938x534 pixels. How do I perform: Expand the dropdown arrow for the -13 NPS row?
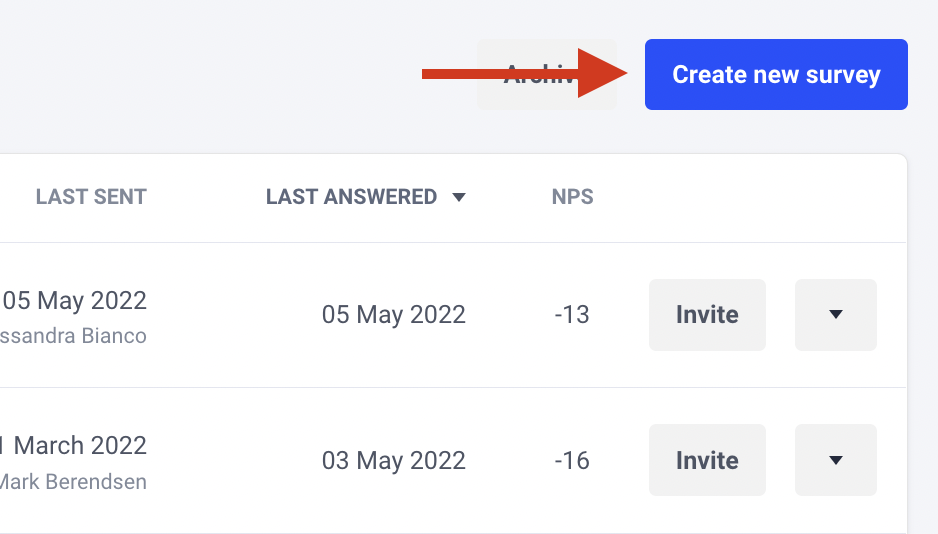click(836, 315)
